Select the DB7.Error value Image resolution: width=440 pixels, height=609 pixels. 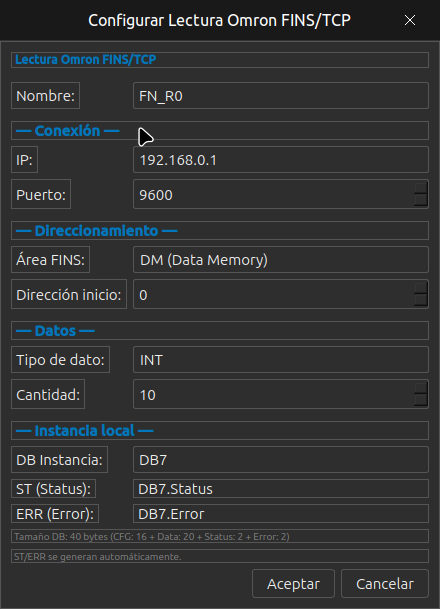point(281,513)
